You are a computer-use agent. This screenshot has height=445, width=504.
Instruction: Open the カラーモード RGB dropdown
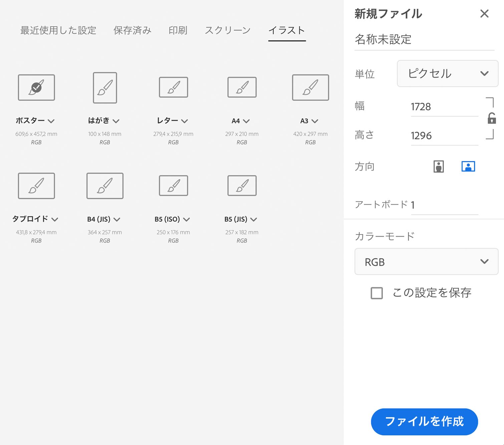[426, 262]
